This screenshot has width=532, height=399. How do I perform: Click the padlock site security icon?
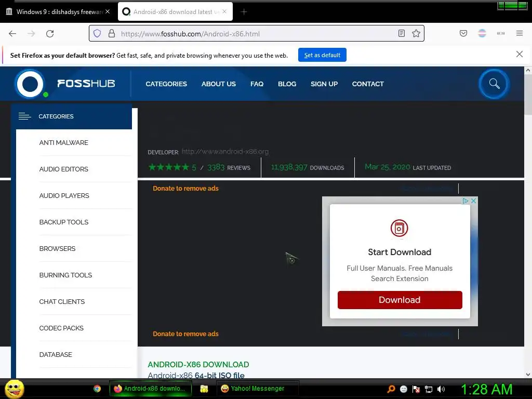(112, 34)
